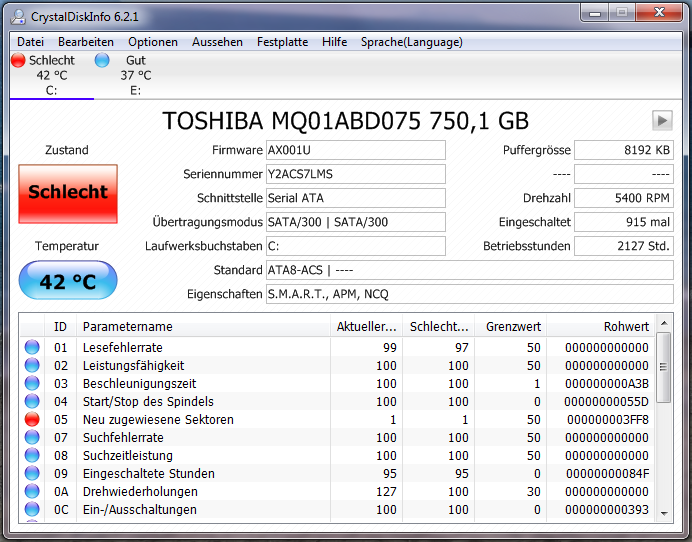
Task: Click the SMART list scrollbar thumb
Action: click(664, 367)
